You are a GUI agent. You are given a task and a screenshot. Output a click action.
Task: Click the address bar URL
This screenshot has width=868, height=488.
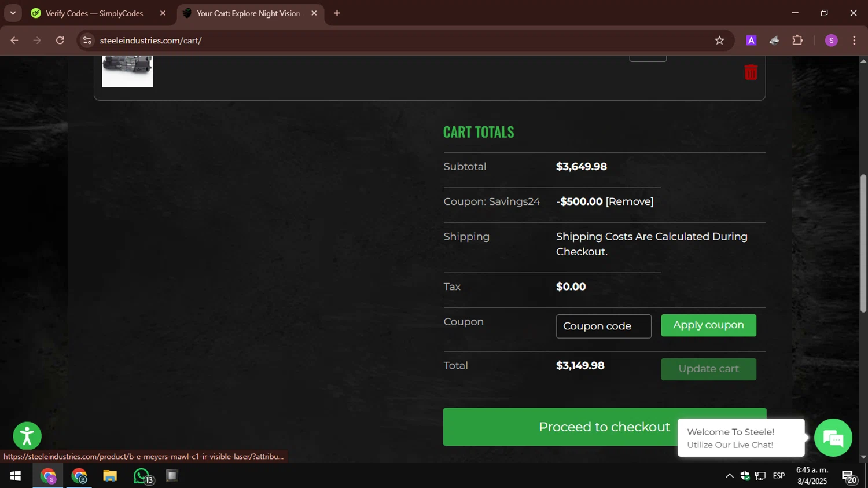point(150,41)
